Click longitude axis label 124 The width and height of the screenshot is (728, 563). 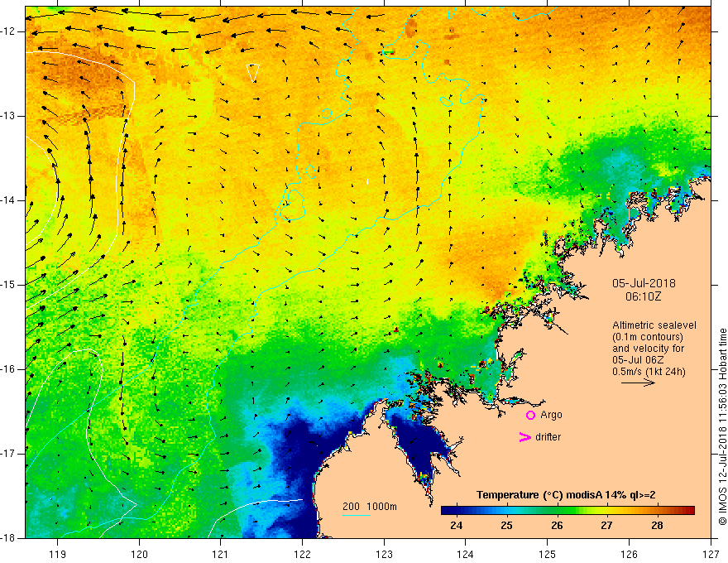click(466, 554)
